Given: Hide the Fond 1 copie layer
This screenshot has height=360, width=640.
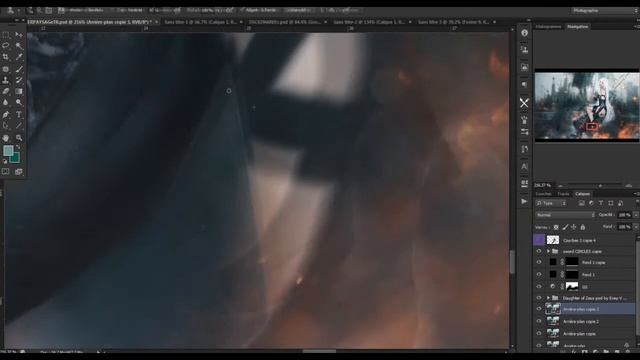Looking at the screenshot, I should (539, 262).
